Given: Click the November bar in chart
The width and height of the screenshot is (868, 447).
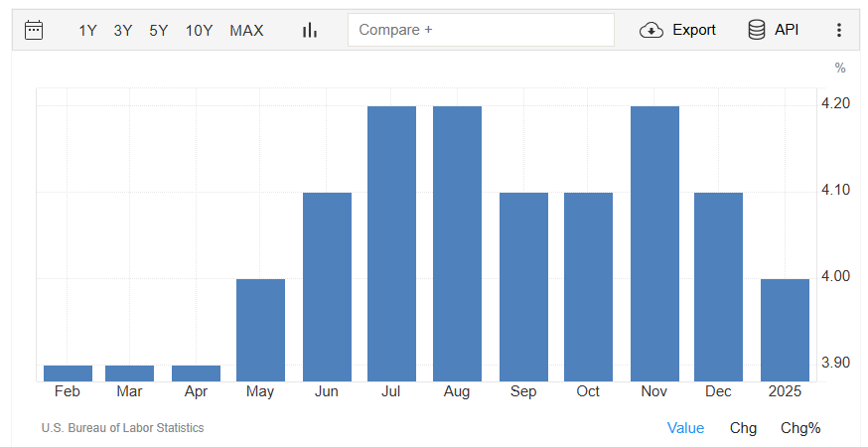Looking at the screenshot, I should [x=654, y=243].
